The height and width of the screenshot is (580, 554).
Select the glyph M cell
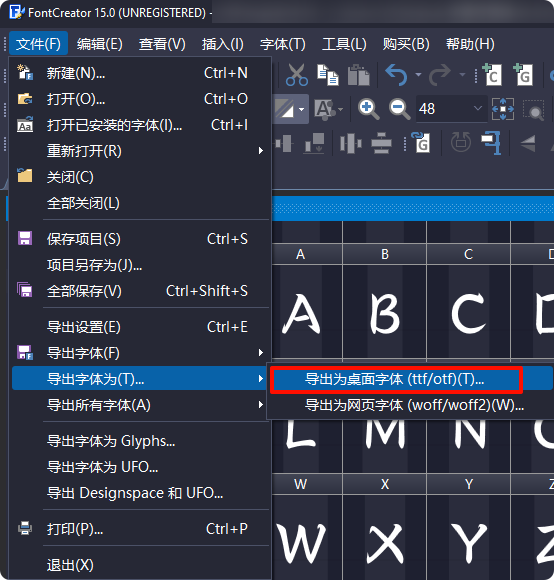(x=385, y=446)
